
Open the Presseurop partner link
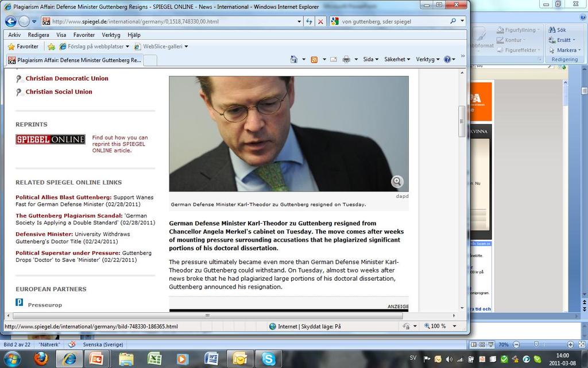coord(45,305)
